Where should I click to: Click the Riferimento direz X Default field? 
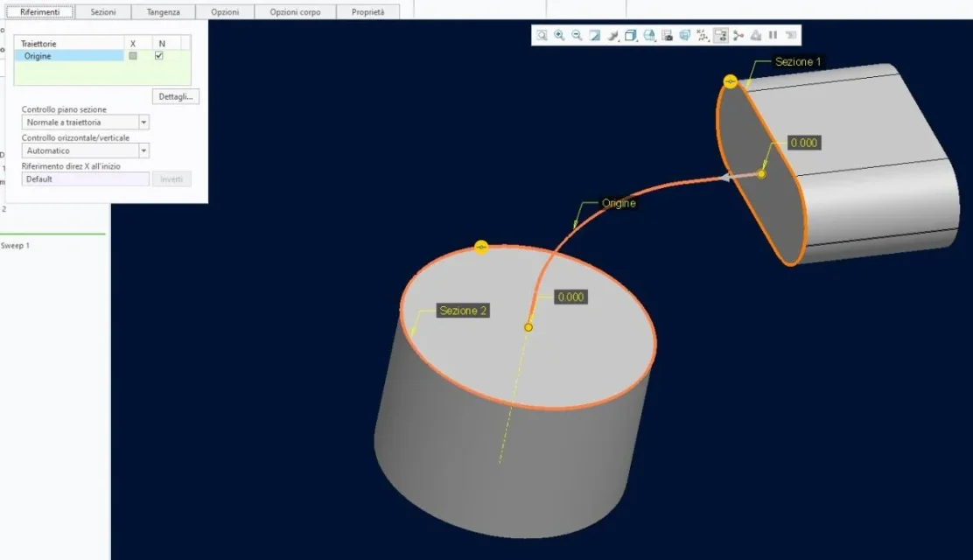tap(85, 178)
